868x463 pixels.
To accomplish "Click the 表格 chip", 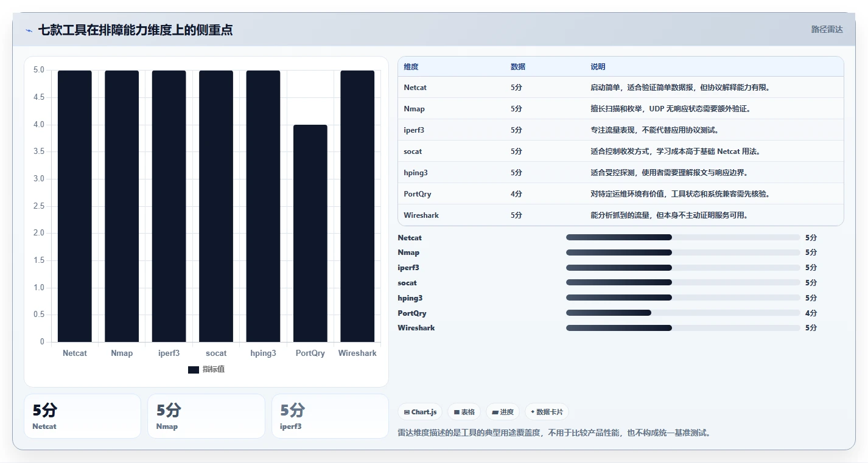I will [464, 412].
